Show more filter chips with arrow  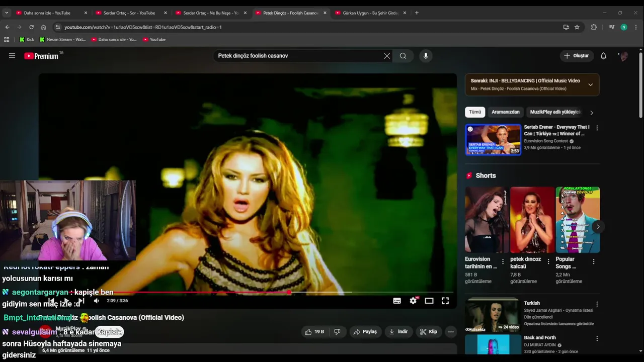pyautogui.click(x=592, y=113)
